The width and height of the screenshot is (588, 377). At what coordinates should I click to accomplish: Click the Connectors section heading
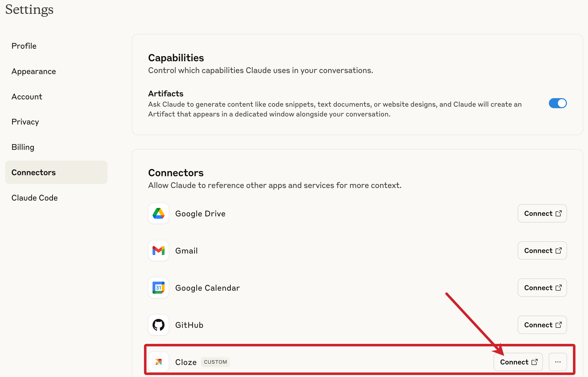tap(176, 173)
